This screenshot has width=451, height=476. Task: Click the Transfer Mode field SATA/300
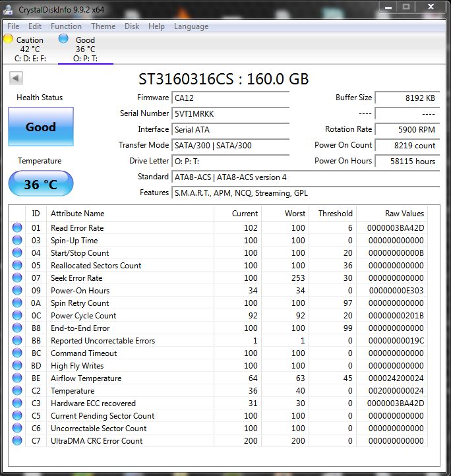click(230, 145)
